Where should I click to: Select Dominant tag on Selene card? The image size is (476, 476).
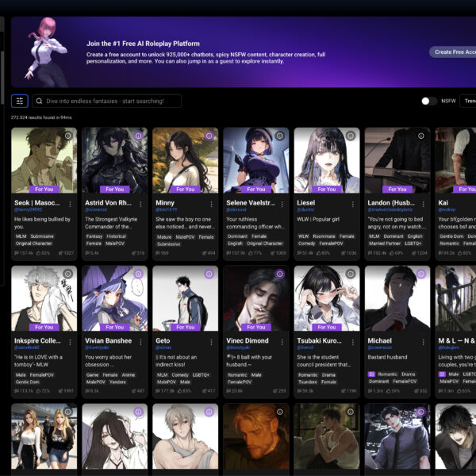pos(238,236)
